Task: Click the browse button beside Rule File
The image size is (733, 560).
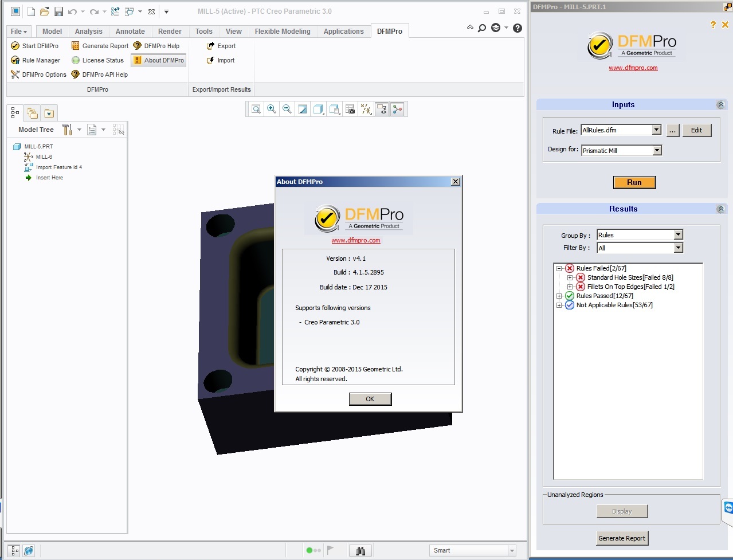Action: coord(673,130)
